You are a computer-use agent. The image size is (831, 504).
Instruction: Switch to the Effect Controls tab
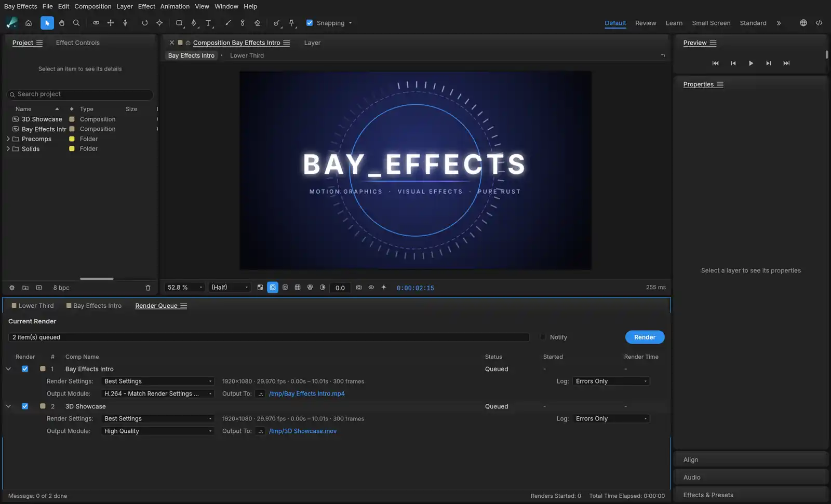coord(78,43)
